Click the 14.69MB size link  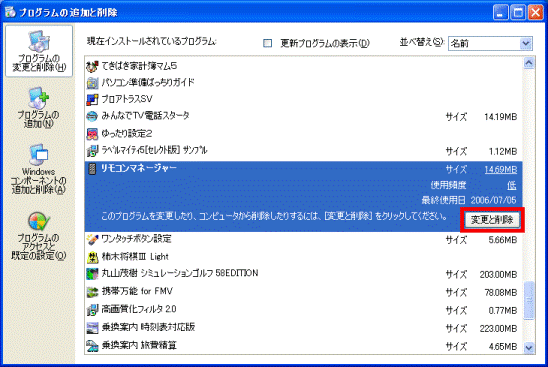coord(500,170)
